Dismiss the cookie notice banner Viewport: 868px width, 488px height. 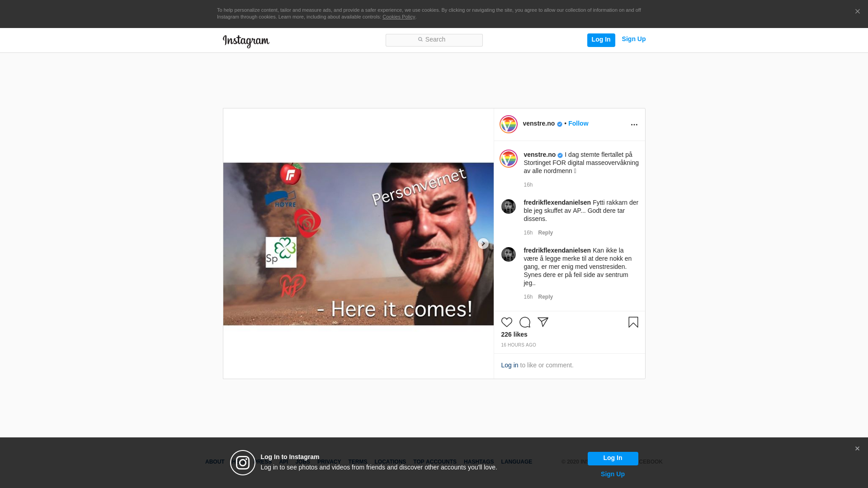[857, 11]
